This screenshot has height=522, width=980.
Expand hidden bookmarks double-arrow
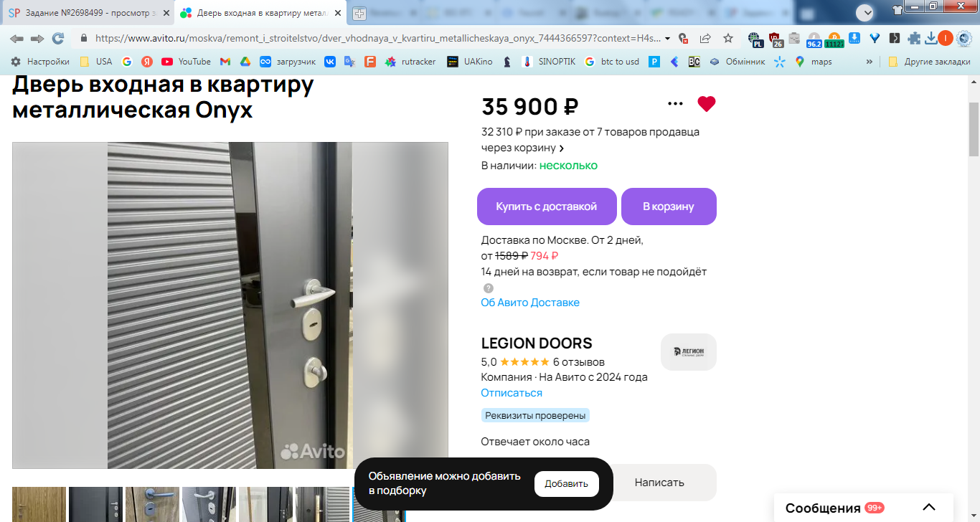point(870,62)
